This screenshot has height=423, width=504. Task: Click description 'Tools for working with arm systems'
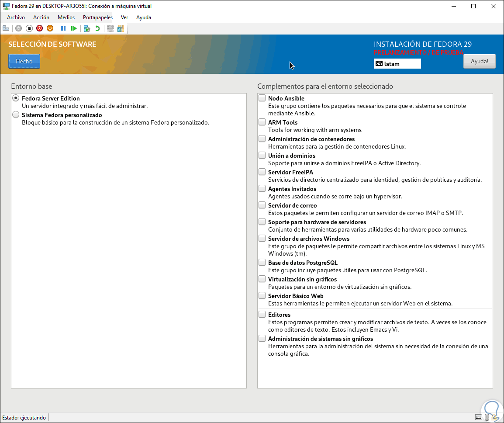(x=315, y=130)
